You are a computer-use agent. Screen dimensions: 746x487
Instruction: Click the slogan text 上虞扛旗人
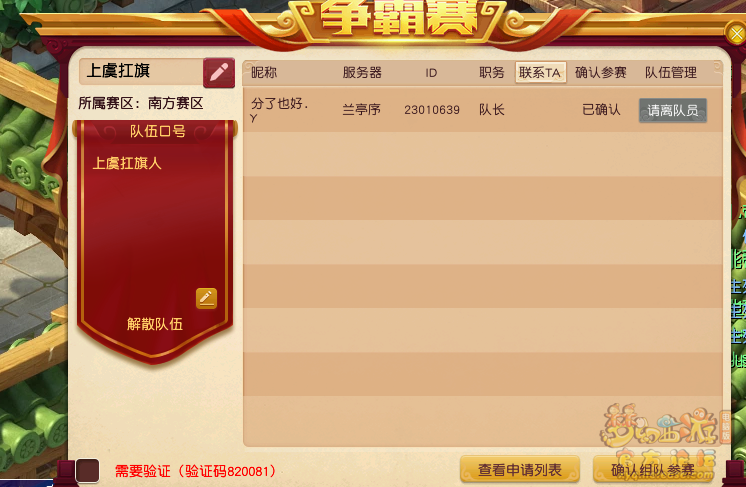(x=127, y=164)
